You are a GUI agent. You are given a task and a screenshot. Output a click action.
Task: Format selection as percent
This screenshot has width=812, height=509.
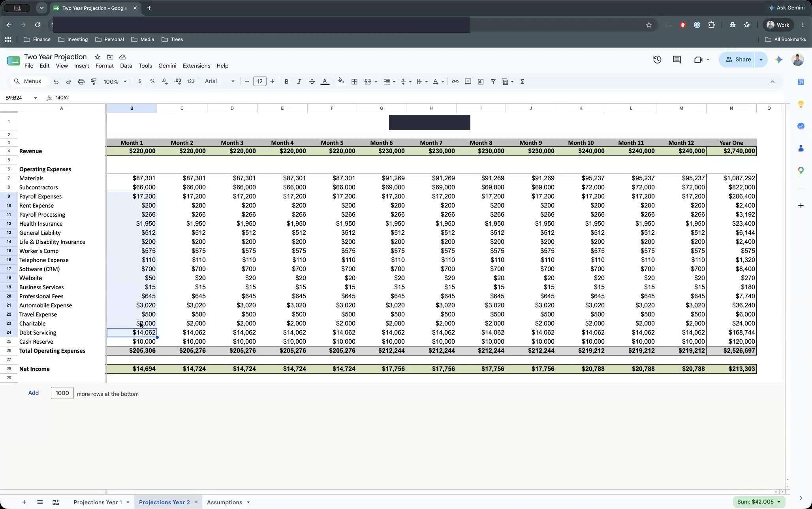click(x=152, y=82)
